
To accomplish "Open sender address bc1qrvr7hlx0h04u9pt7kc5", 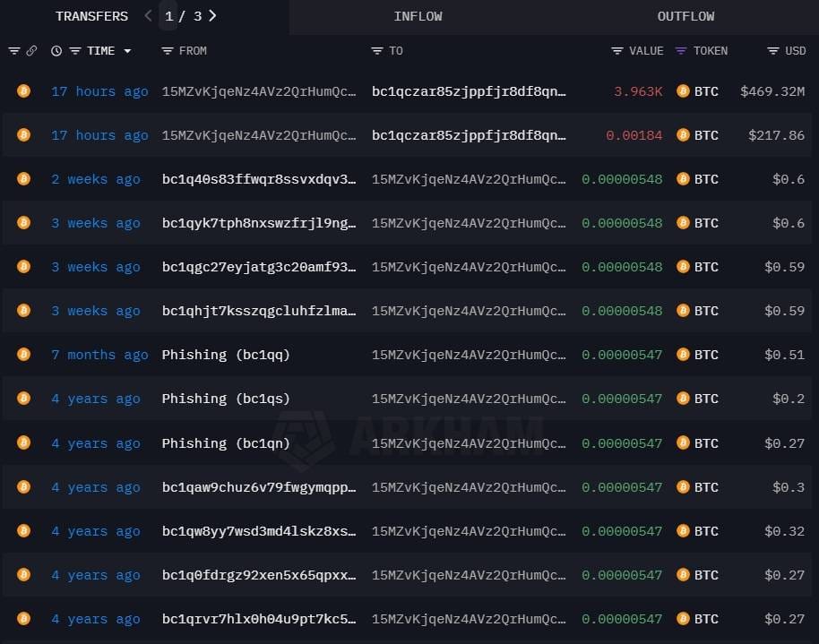I will (x=259, y=619).
